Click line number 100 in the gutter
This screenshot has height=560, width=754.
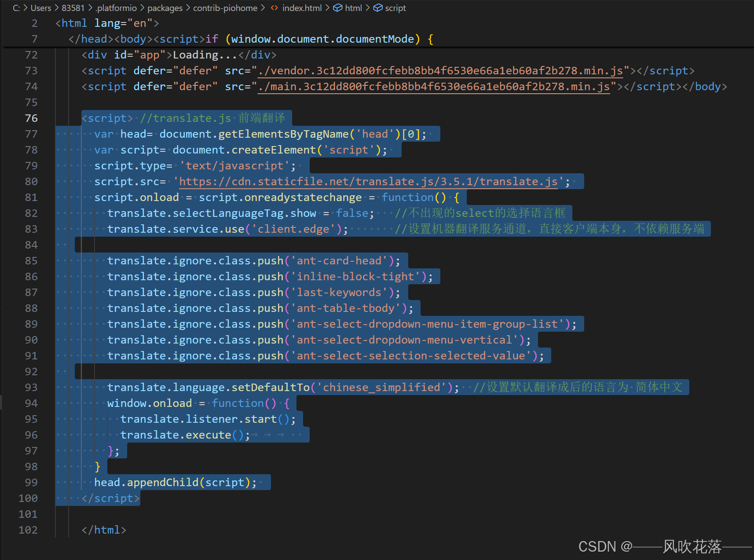[28, 498]
